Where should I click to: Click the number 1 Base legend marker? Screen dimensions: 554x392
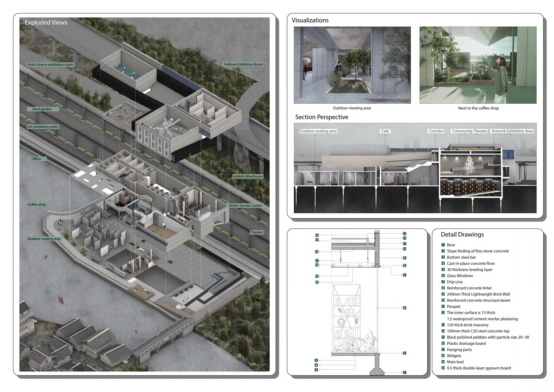point(443,245)
